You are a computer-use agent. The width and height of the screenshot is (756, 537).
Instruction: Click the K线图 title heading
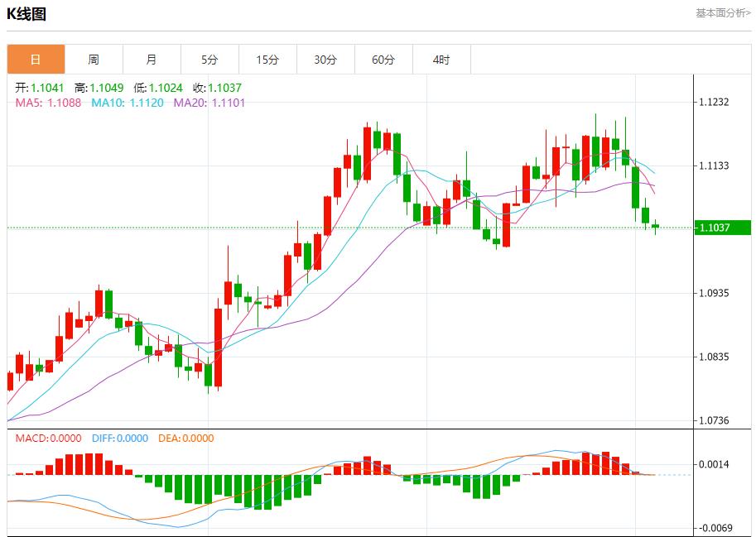(26, 14)
